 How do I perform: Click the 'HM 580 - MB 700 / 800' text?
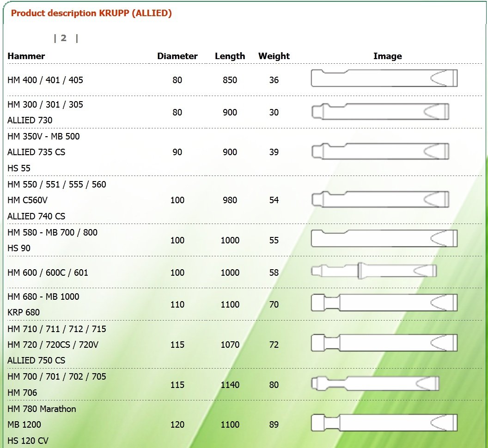(52, 232)
